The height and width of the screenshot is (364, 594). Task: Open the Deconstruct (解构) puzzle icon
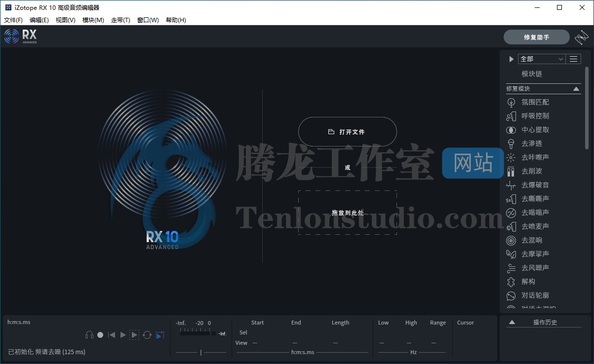pyautogui.click(x=511, y=282)
